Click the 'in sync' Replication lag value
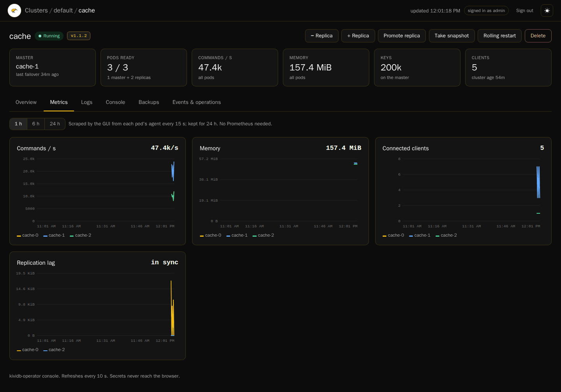The height and width of the screenshot is (392, 561). [x=164, y=262]
